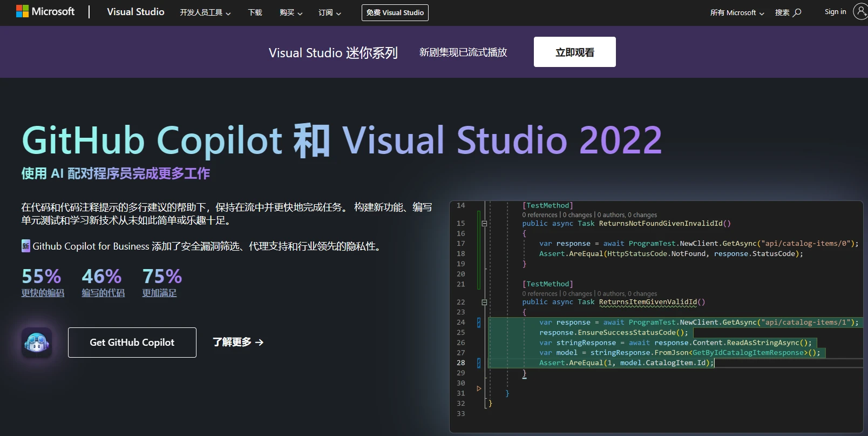Click the 0 references code lens above line 15
Viewport: 868px width, 436px height.
539,215
